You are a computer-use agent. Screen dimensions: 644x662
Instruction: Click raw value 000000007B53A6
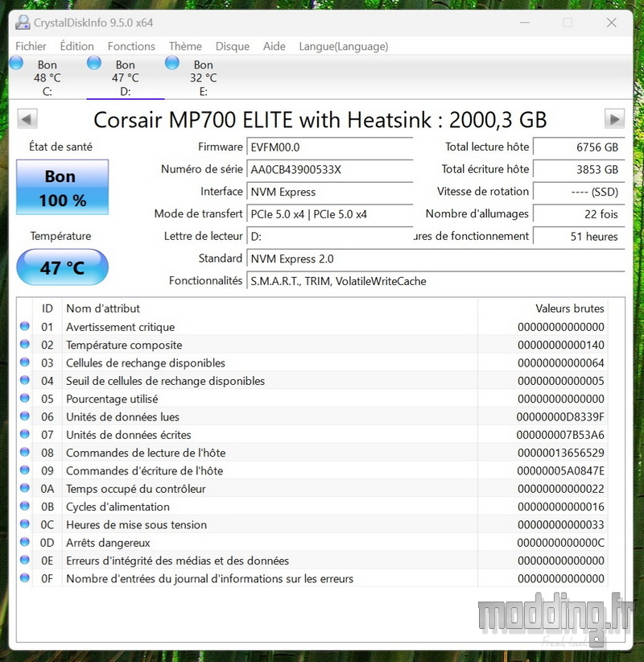560,435
